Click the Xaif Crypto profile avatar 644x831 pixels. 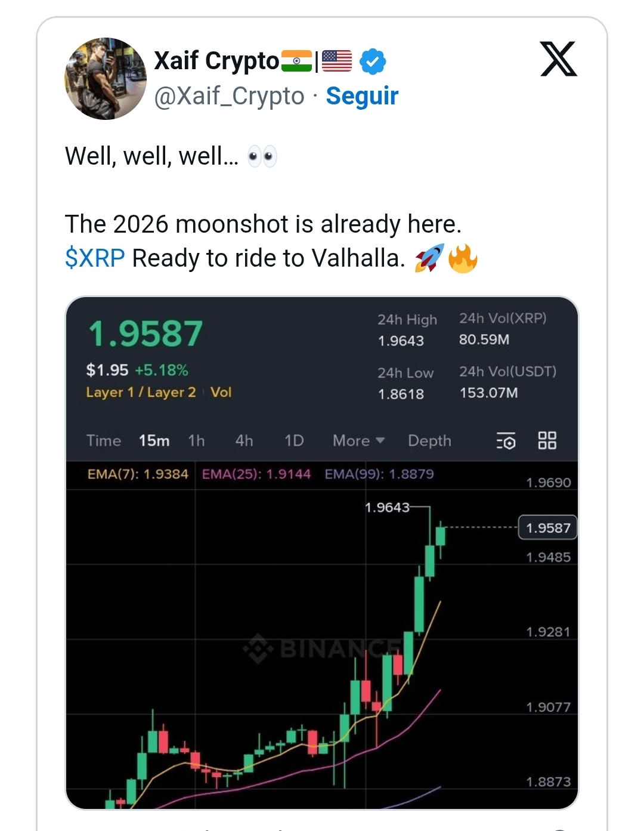pos(106,79)
